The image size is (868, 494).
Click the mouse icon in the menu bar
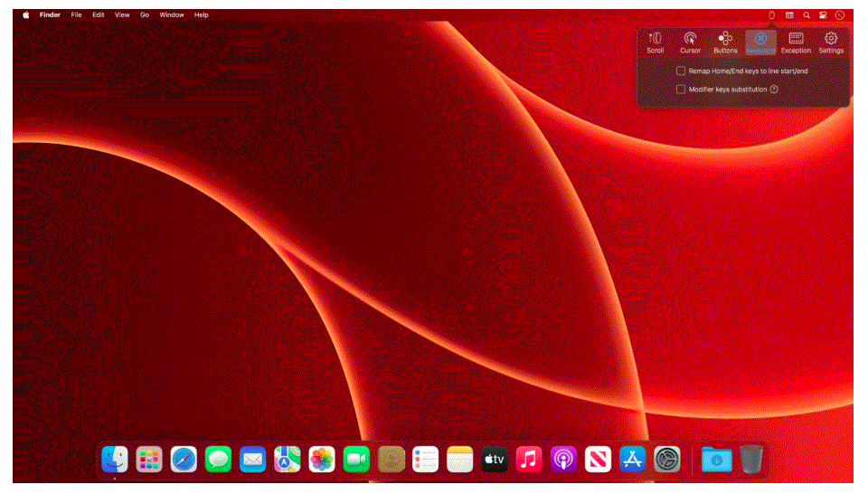[x=771, y=15]
